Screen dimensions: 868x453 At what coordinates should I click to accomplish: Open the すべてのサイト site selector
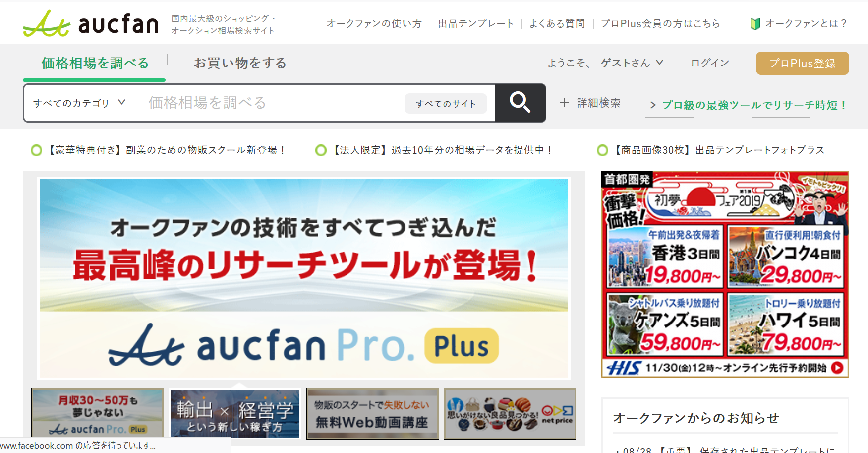(446, 103)
